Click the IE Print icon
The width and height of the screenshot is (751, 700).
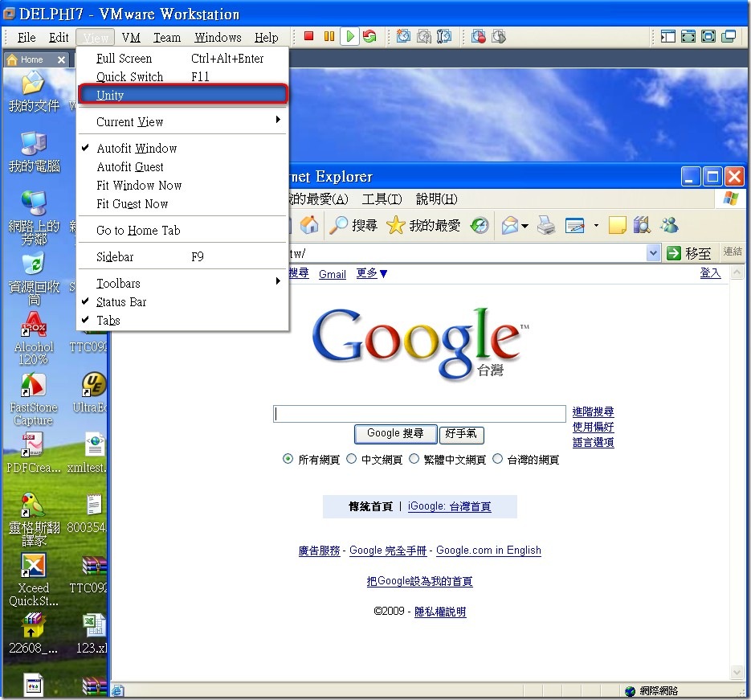(546, 225)
